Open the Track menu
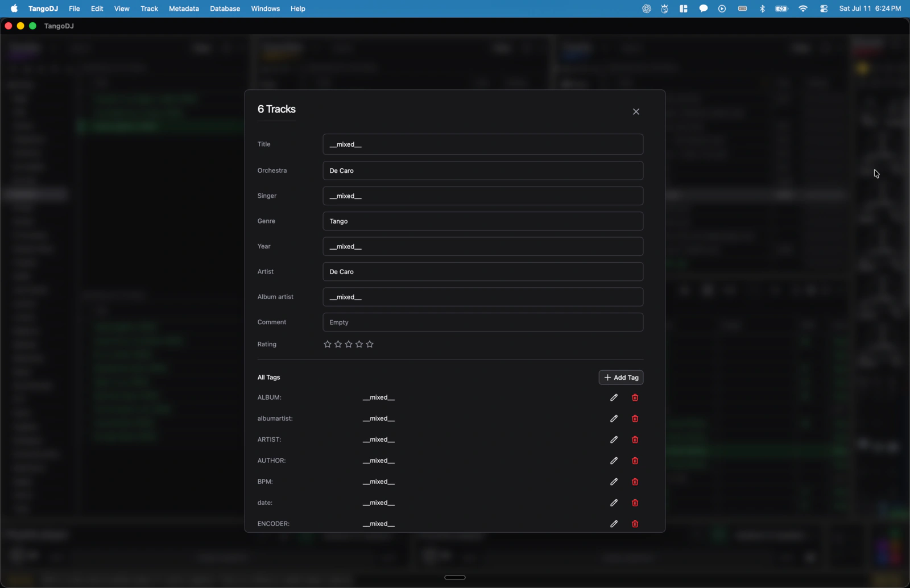The width and height of the screenshot is (910, 588). [150, 9]
